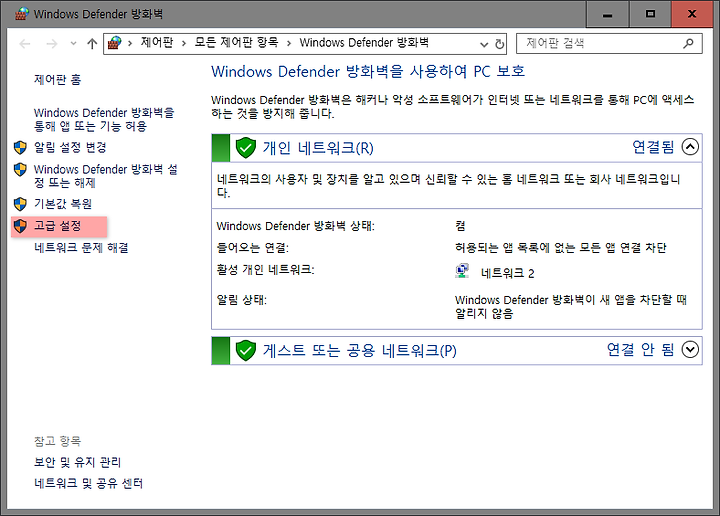Screen dimensions: 720x516
Task: Click 알림 상태 label
Action: click(242, 300)
